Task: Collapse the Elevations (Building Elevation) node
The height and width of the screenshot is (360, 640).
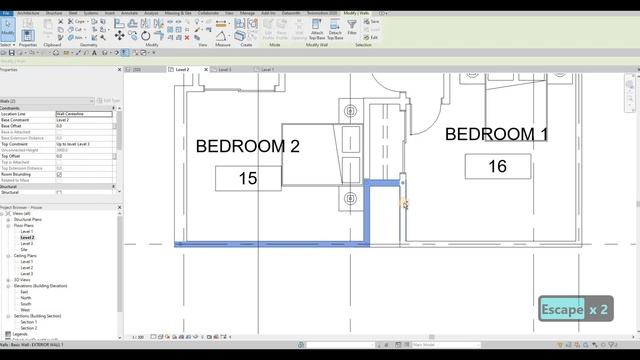Action: [8, 286]
